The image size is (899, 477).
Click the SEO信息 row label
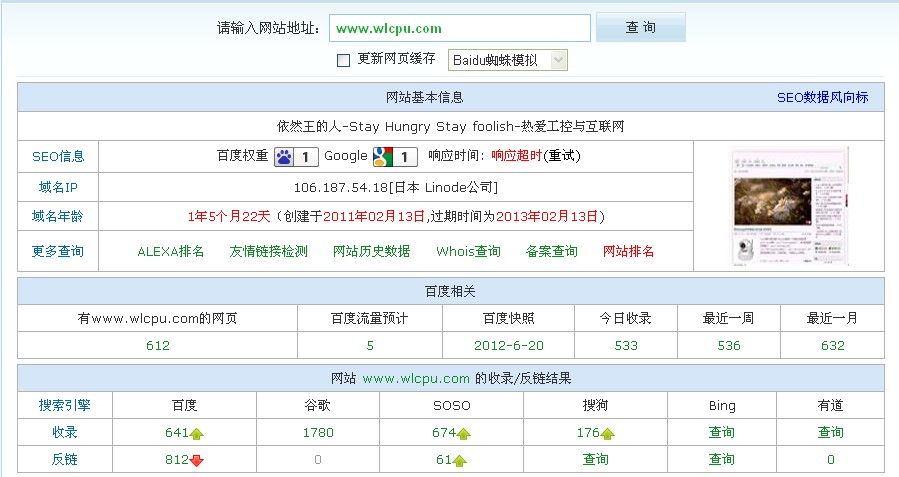pyautogui.click(x=58, y=157)
